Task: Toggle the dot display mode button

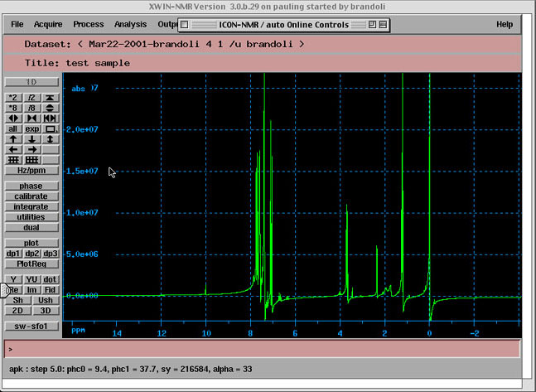Action: (50, 279)
